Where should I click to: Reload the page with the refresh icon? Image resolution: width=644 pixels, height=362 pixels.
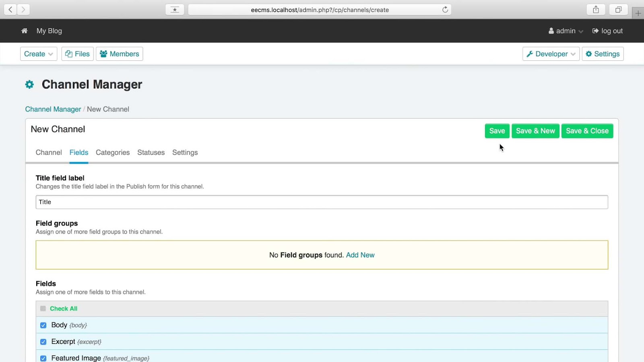[x=445, y=10]
